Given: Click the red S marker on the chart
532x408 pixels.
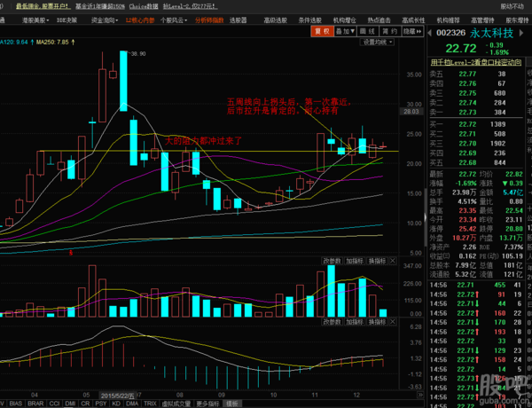Looking at the screenshot, I should pyautogui.click(x=72, y=251).
